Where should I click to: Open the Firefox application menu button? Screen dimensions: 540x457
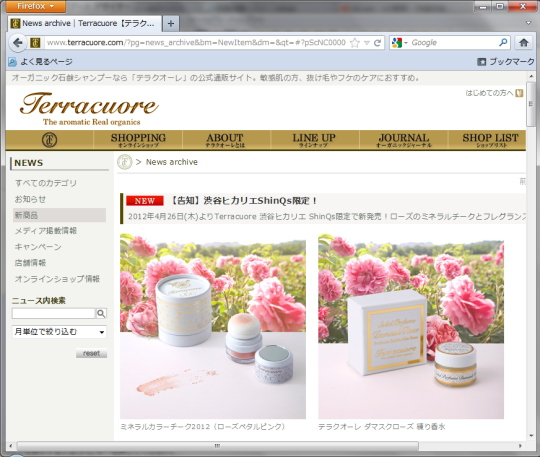click(x=36, y=6)
